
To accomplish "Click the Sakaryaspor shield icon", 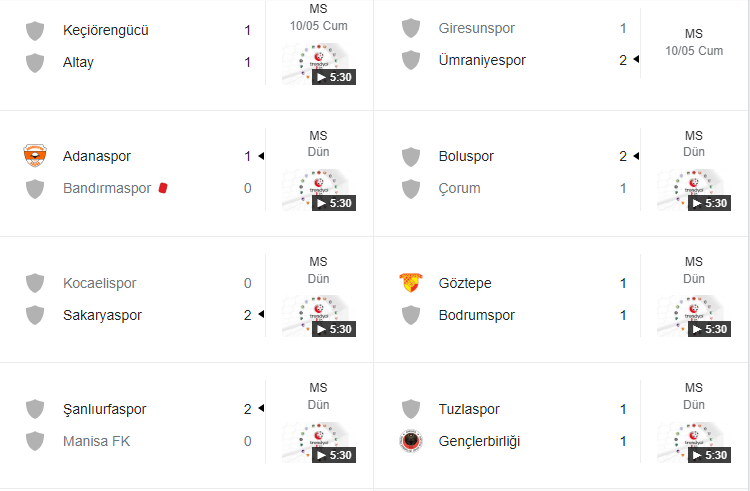I will [x=35, y=315].
